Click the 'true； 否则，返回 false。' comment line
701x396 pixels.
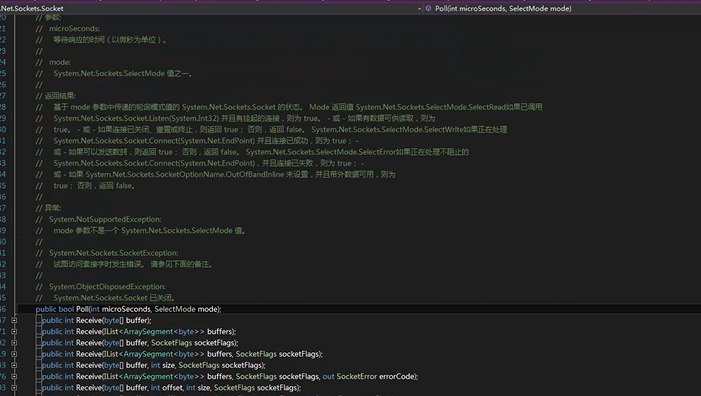94,185
